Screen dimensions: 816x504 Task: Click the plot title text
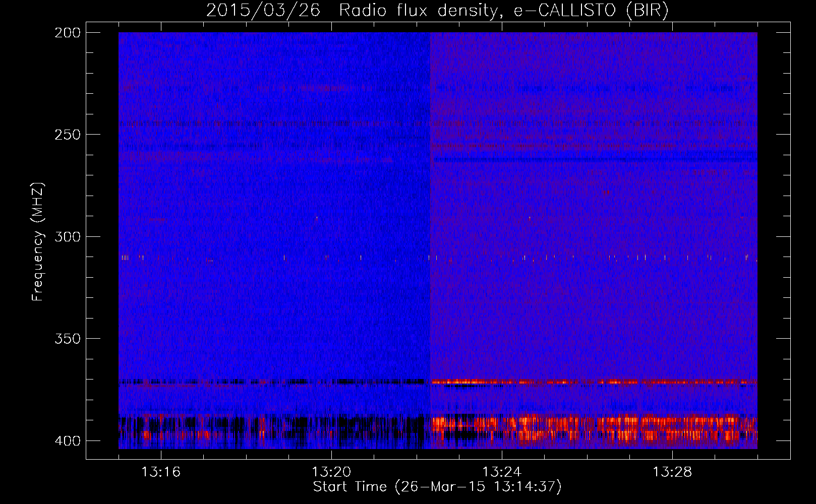tap(437, 11)
